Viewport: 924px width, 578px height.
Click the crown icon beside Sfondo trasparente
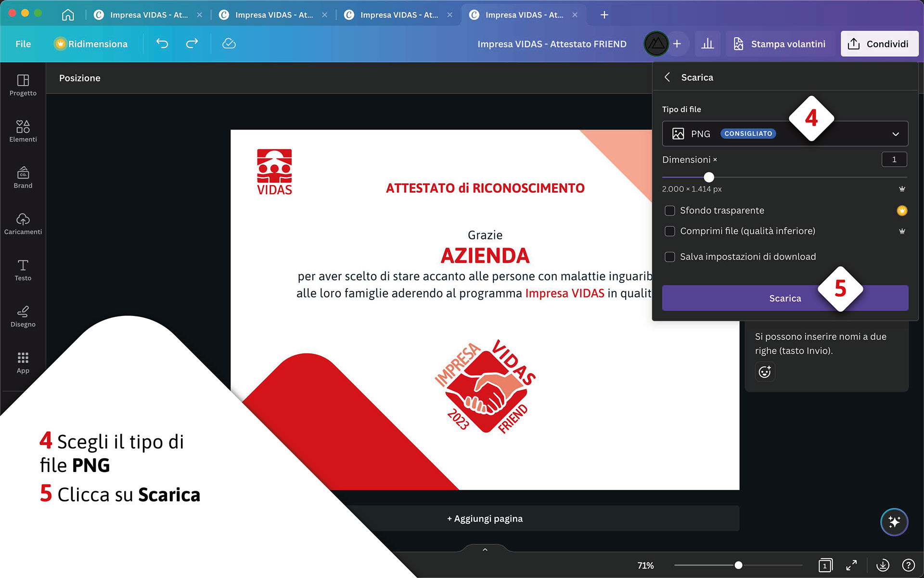pos(902,210)
